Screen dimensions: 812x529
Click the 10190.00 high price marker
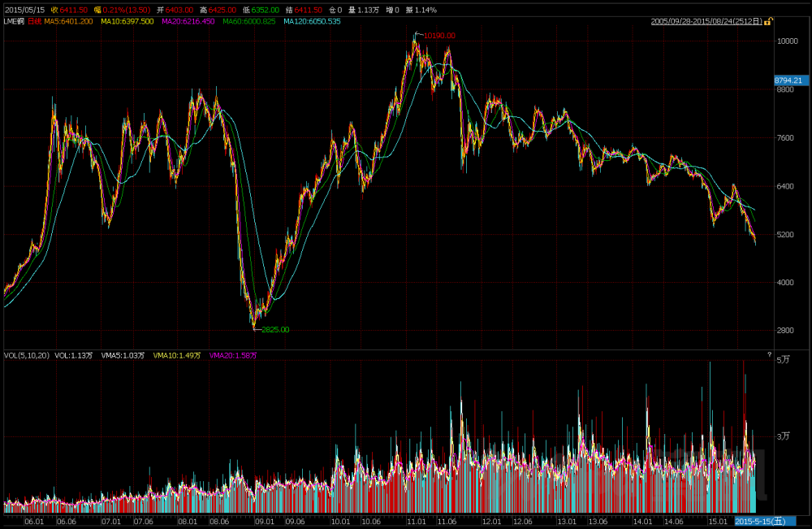pos(439,36)
